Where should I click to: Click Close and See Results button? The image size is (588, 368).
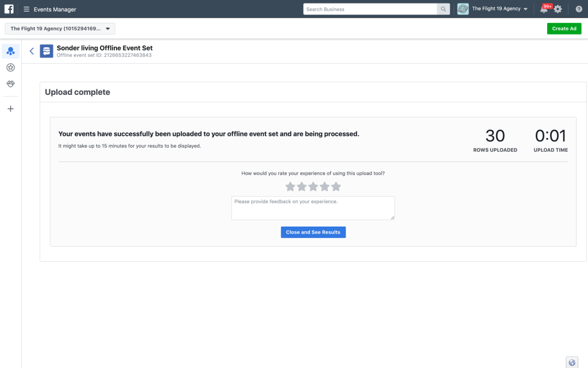click(313, 232)
